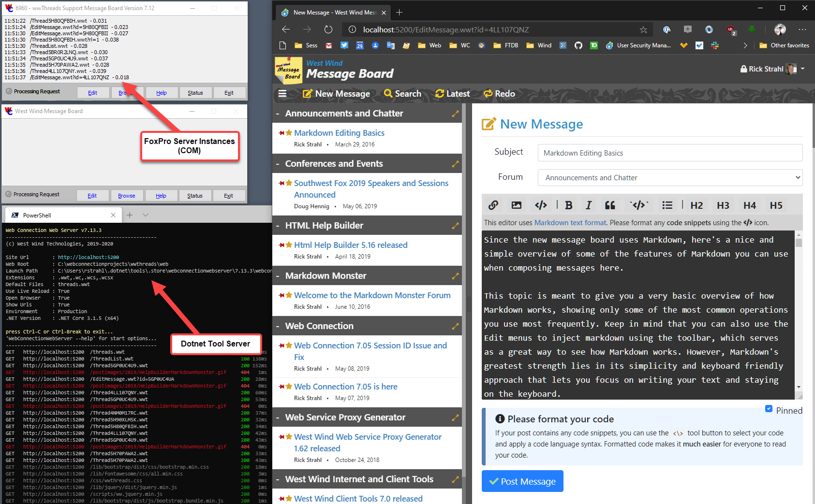The image size is (815, 504).
Task: Apply H5 heading format
Action: tap(776, 205)
